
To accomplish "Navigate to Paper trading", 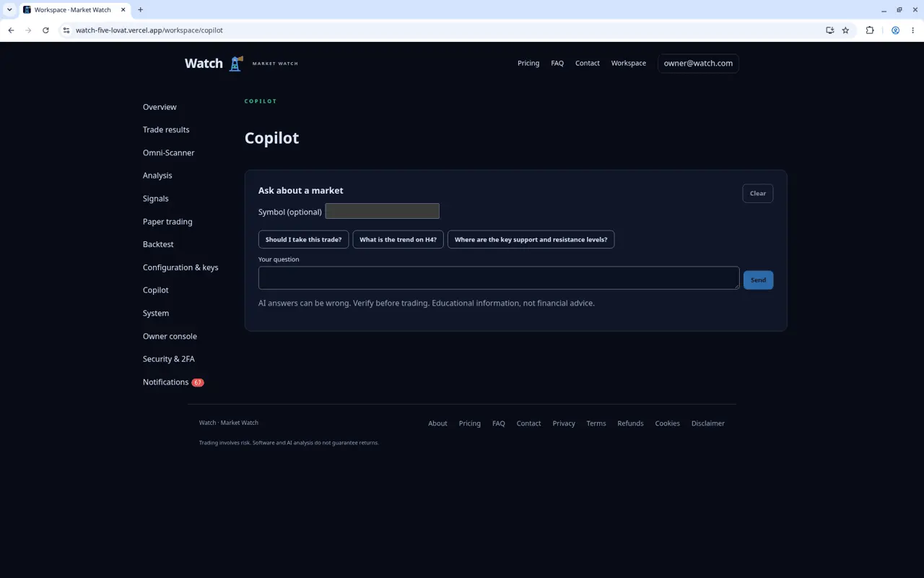I will (x=167, y=222).
